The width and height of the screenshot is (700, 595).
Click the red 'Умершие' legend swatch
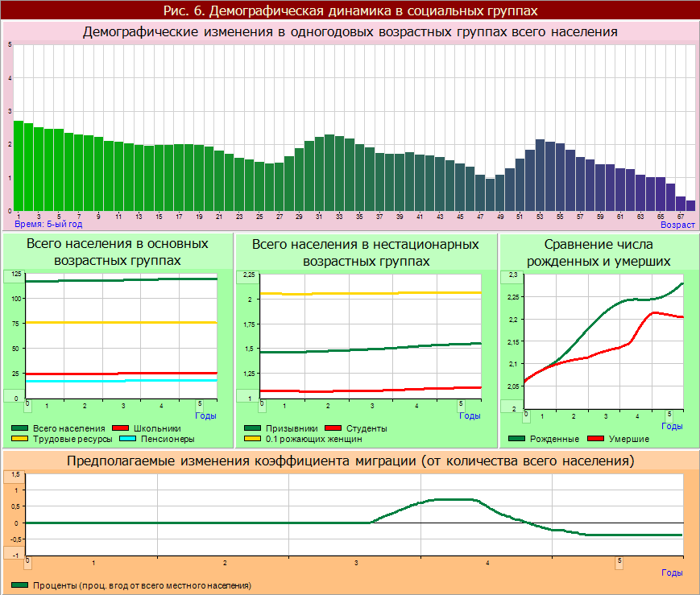(x=596, y=439)
